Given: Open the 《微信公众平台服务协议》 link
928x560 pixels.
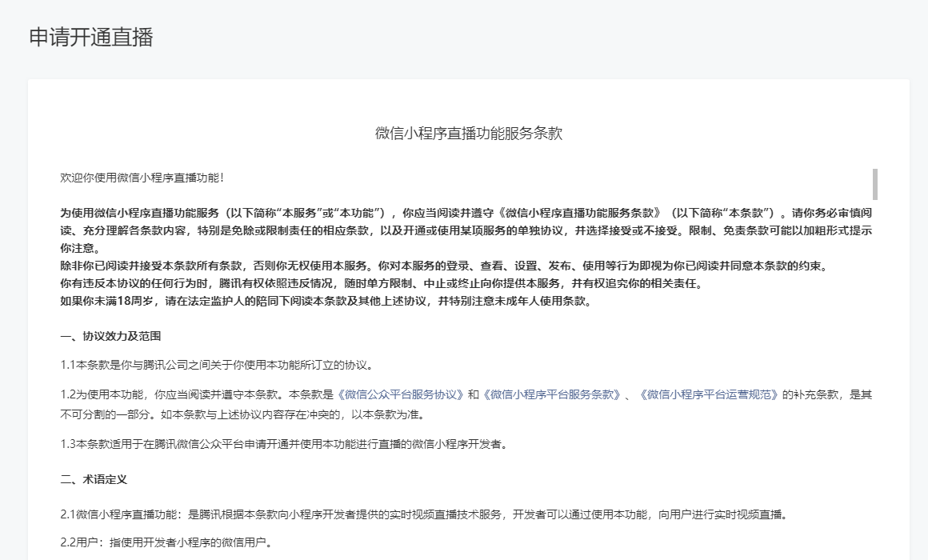Looking at the screenshot, I should 400,395.
